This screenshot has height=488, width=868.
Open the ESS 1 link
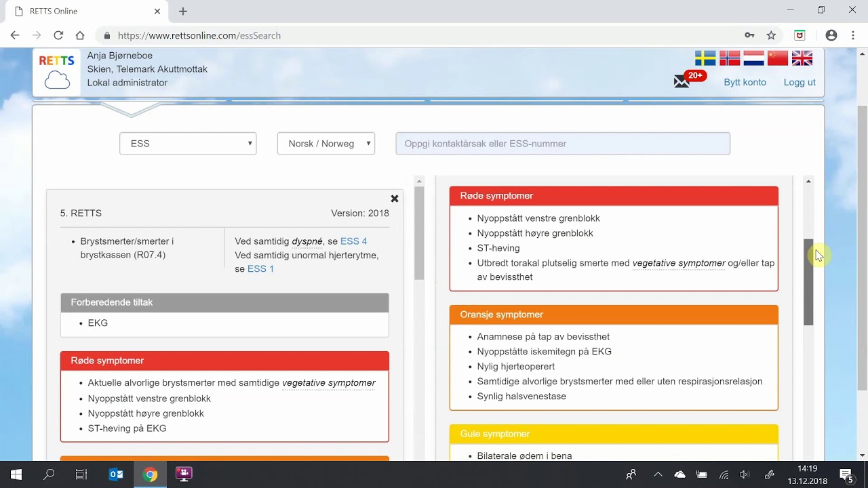tap(260, 269)
